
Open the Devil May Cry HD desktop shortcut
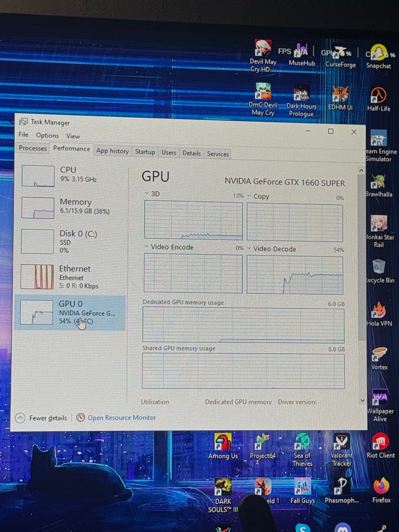point(263,56)
